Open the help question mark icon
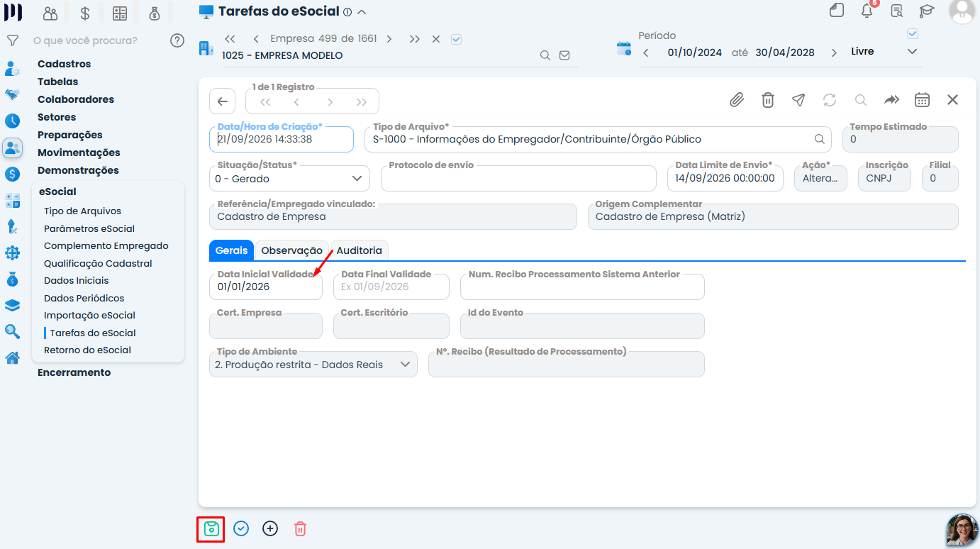Screen dimensions: 980x549 point(177,40)
